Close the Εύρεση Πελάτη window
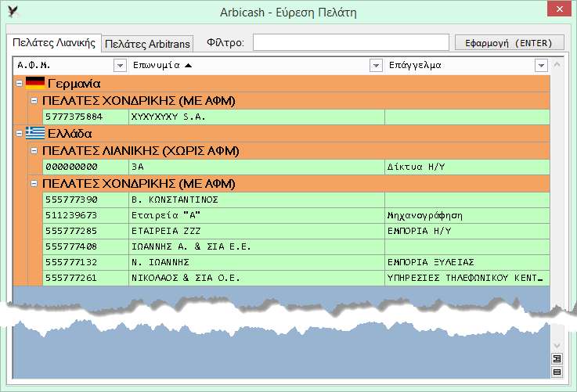577x392 pixels. tap(559, 9)
